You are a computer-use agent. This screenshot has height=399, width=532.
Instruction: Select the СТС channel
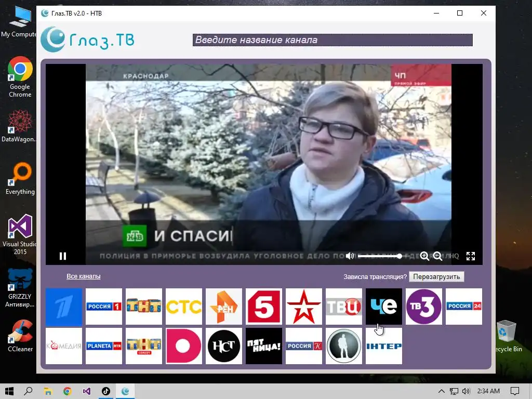(184, 307)
